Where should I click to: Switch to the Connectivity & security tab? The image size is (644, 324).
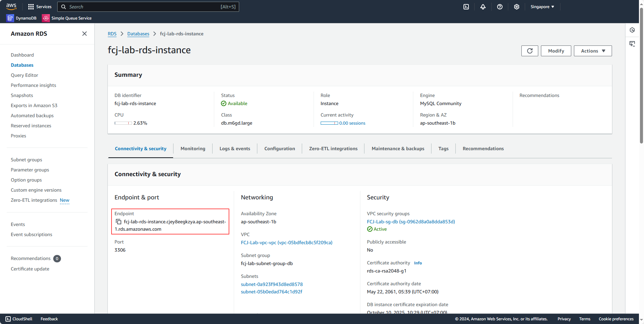point(141,149)
